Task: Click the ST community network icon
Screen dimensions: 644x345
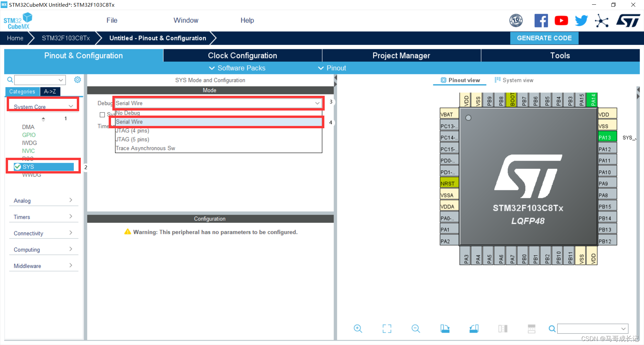Action: (601, 21)
